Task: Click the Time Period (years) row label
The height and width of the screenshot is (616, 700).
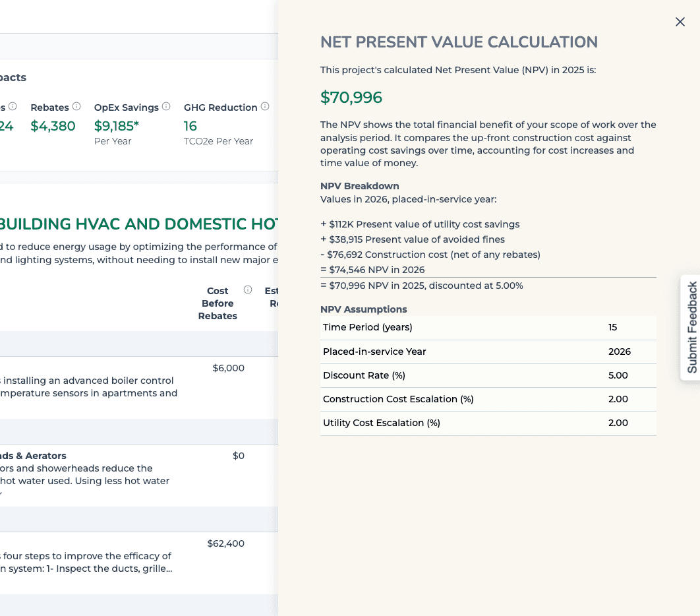Action: click(x=367, y=327)
